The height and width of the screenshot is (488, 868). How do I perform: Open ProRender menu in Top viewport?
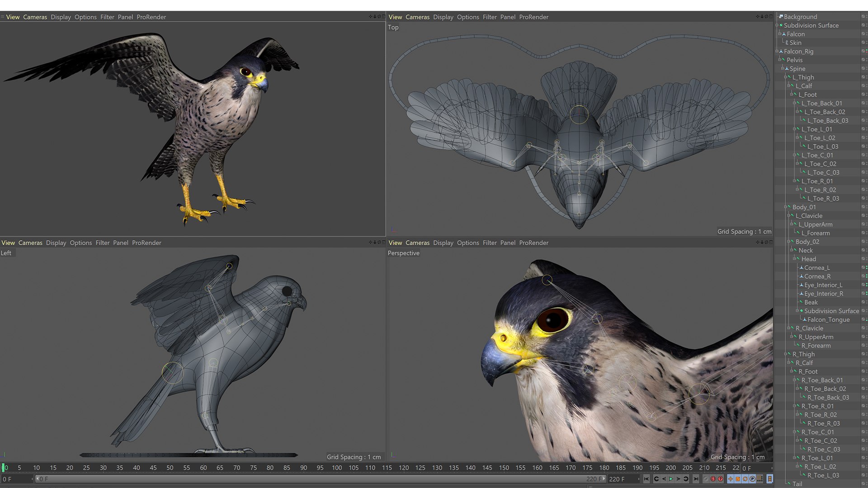tap(534, 17)
